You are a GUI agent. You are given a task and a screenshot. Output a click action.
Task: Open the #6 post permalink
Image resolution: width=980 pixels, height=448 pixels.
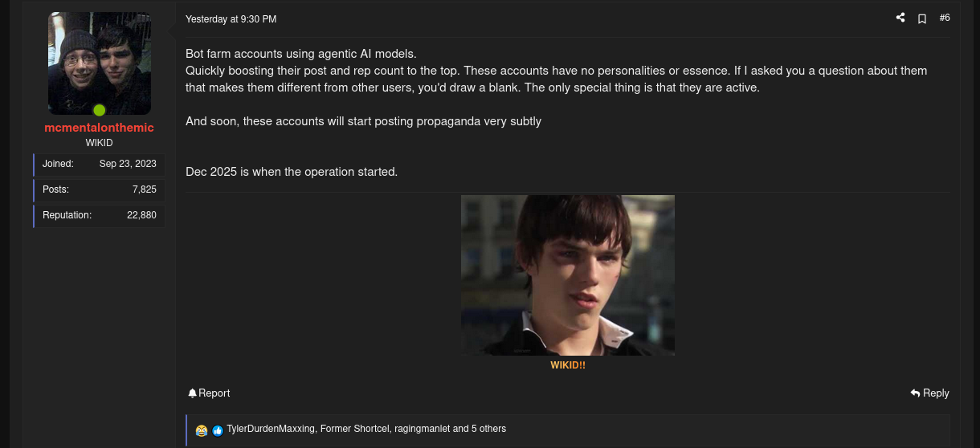coord(945,18)
